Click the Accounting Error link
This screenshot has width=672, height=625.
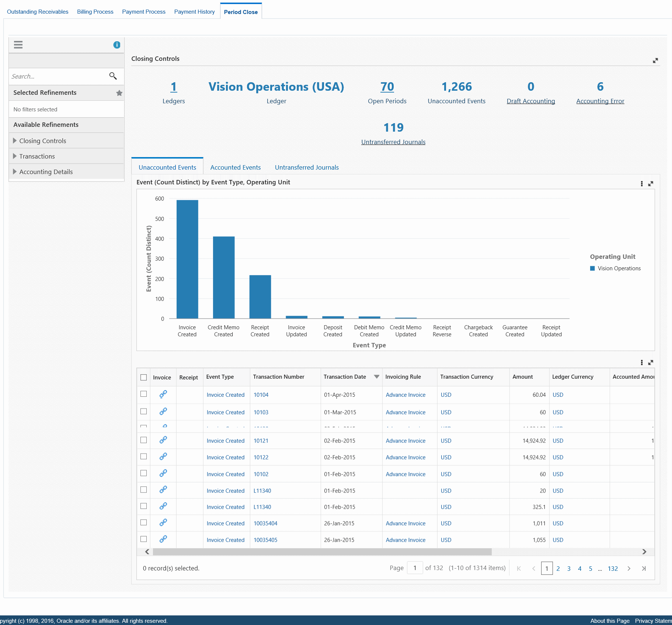tap(600, 101)
